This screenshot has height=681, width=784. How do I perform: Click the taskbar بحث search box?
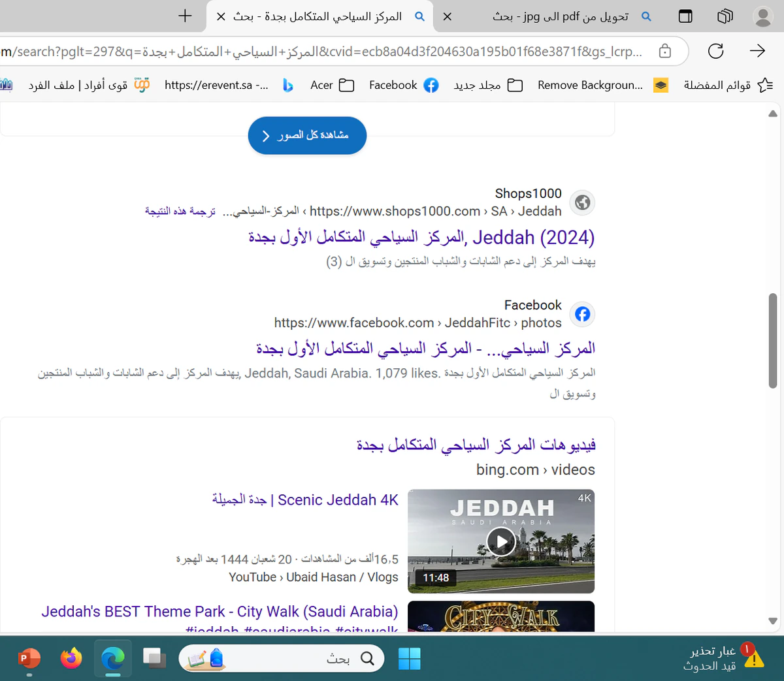[x=282, y=658]
